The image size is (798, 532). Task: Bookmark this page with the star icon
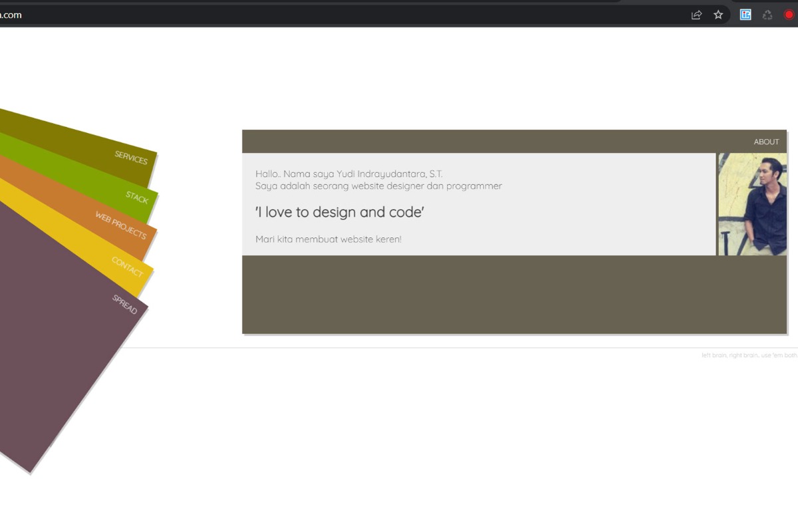pos(718,15)
